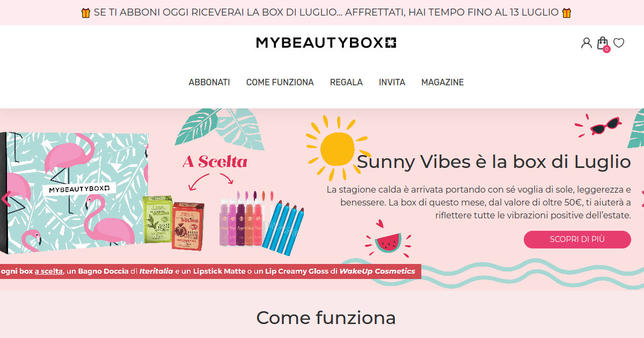Click the SCOPRI DI PIÙ button
Viewport: 644px width, 338px height.
pos(577,239)
